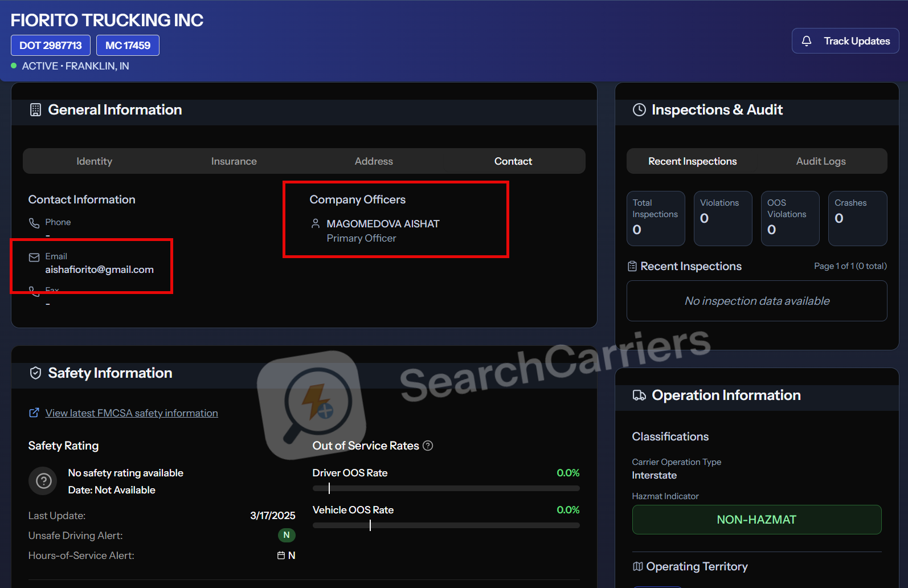
Task: Click the map icon beside Operating Territory
Action: (637, 566)
